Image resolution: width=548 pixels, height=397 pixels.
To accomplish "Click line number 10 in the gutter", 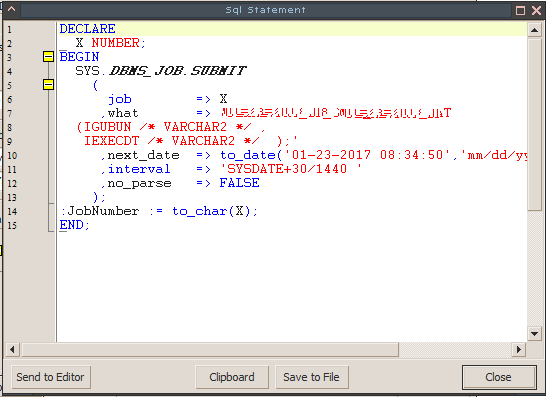I will (12, 156).
